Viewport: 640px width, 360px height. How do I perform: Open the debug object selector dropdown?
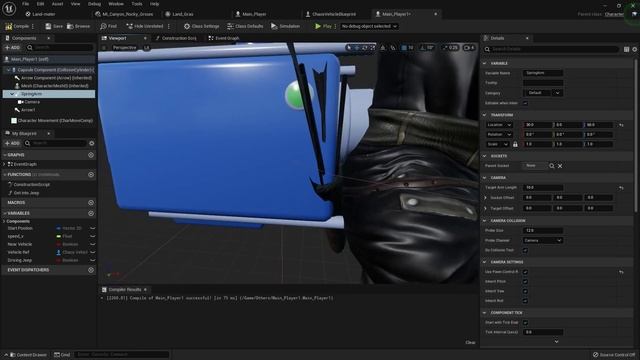pos(369,26)
